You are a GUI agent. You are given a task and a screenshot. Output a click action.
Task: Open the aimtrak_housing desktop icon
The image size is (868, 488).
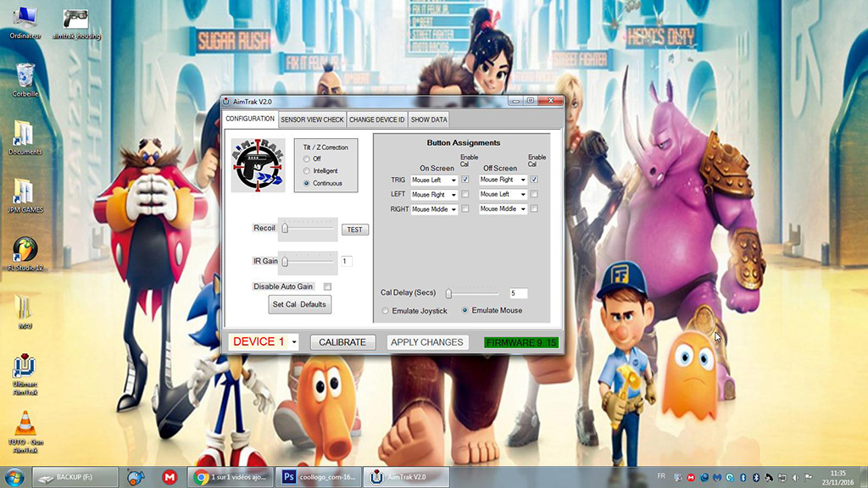[76, 24]
